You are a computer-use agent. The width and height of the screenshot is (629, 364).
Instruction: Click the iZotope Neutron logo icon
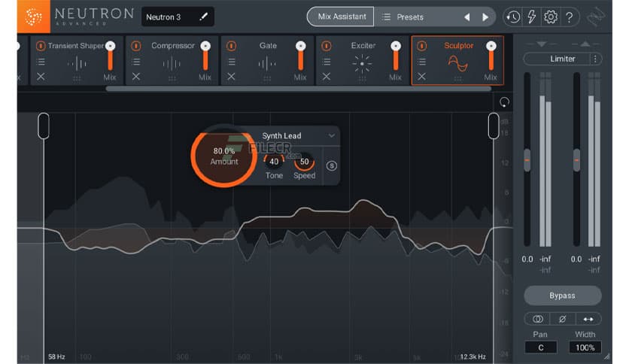click(34, 17)
